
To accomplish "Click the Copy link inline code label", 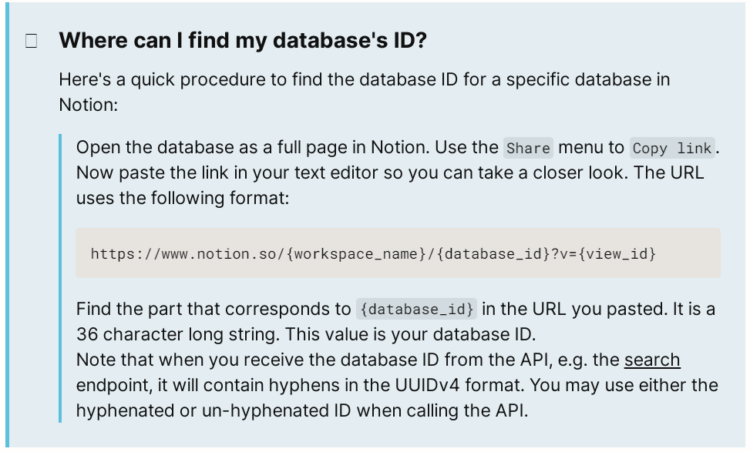I will tap(672, 149).
